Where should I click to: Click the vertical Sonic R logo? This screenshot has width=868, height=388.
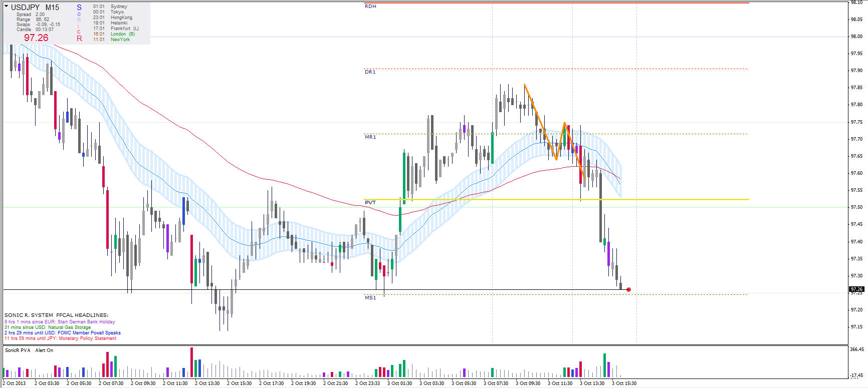(79, 23)
